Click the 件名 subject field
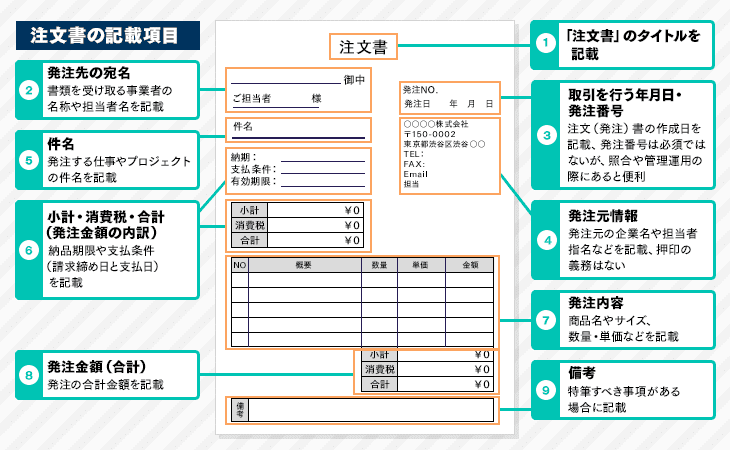Screen dimensions: 730x450 coord(298,128)
